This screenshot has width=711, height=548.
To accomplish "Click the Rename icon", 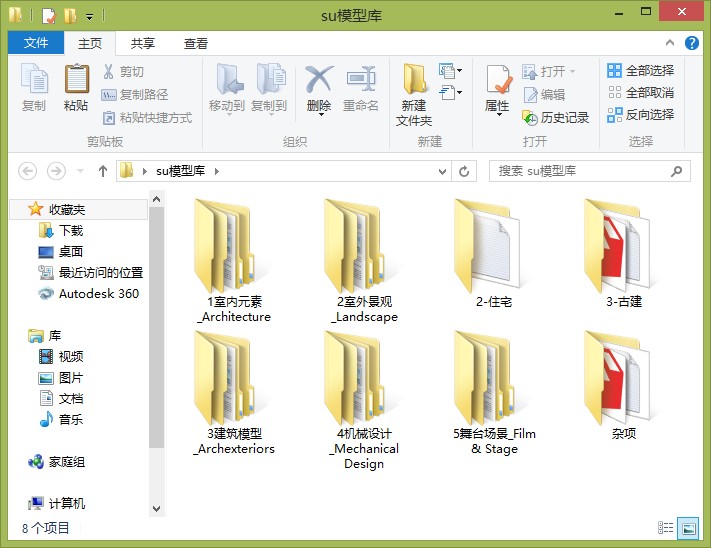I will [x=361, y=79].
